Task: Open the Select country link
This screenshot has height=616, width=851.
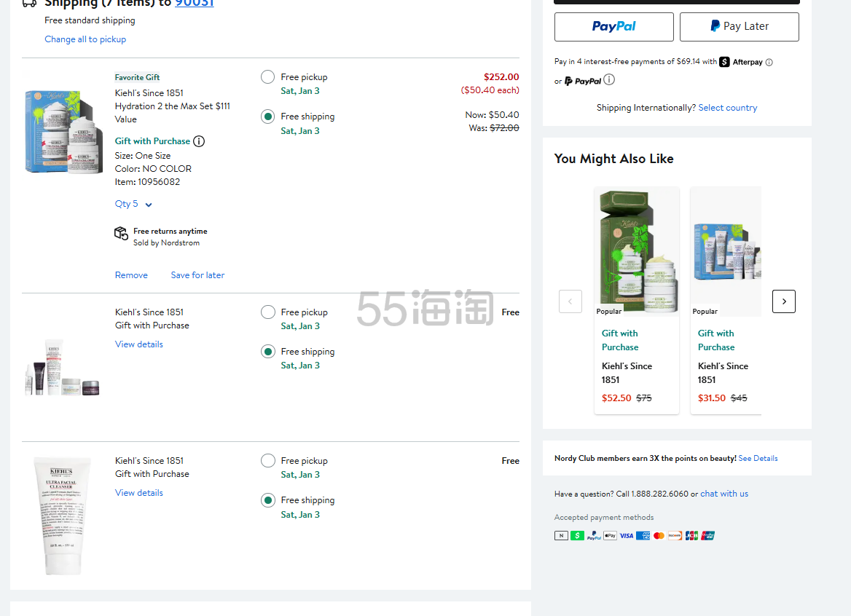Action: click(x=727, y=108)
